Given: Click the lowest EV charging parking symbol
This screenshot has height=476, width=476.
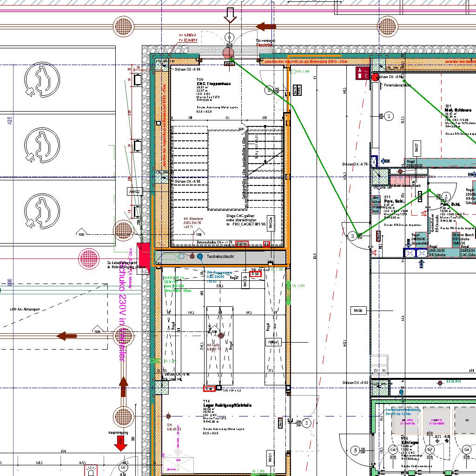Looking at the screenshot, I should (x=42, y=212).
